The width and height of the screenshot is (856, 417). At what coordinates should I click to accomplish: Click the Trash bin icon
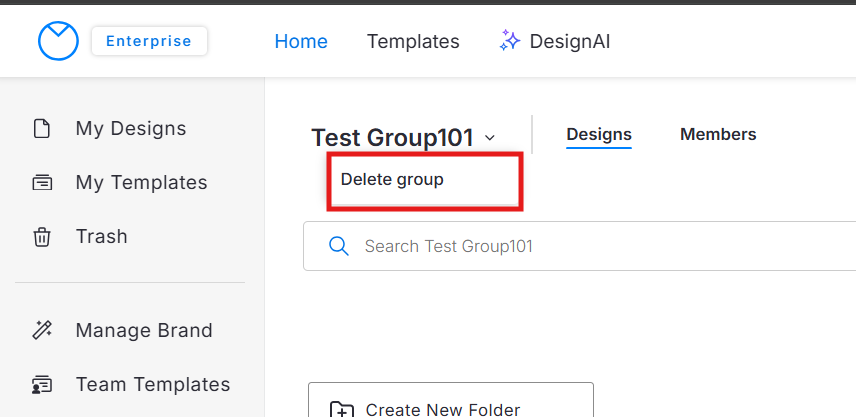point(42,237)
